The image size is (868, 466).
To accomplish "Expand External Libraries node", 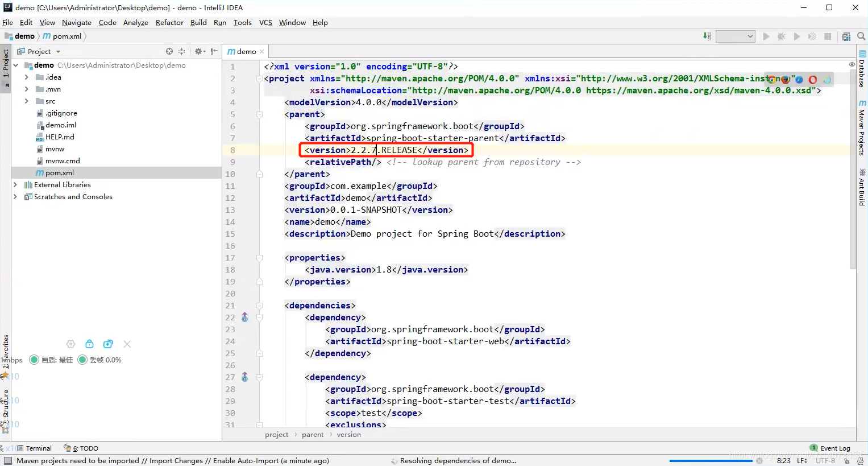I will point(15,185).
